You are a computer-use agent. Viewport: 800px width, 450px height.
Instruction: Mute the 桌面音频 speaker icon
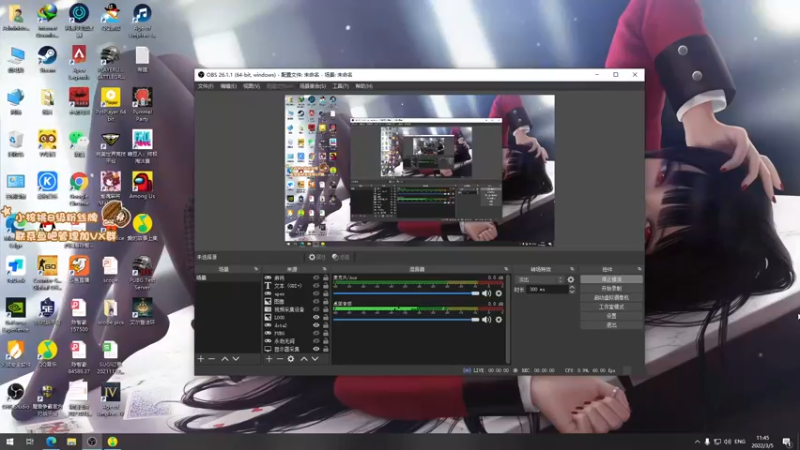tap(487, 319)
